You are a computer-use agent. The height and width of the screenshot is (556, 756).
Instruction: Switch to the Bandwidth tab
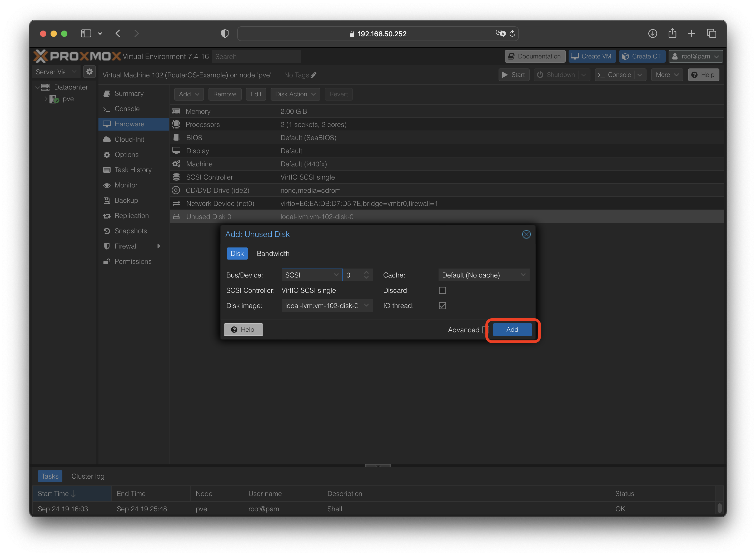273,254
